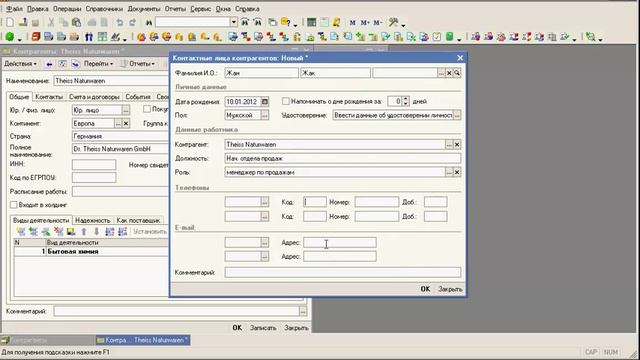Enable birthday reminder checkbox
Image resolution: width=640 pixels, height=360 pixels.
point(286,101)
